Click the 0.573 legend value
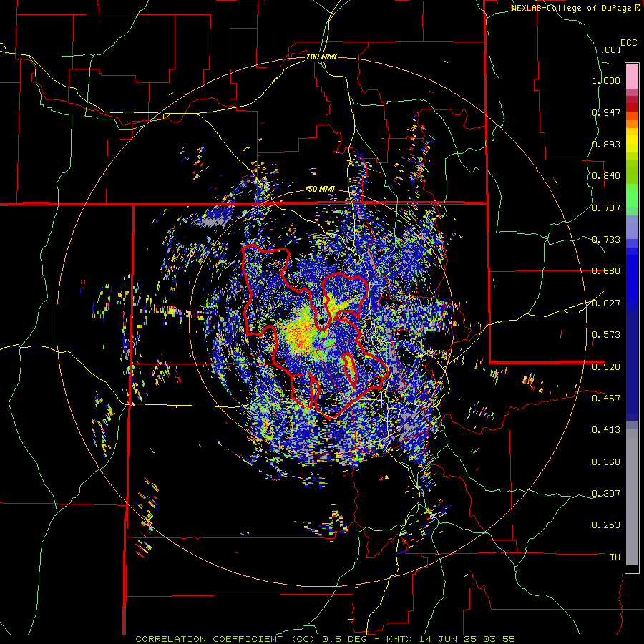644x644 pixels. 606,335
